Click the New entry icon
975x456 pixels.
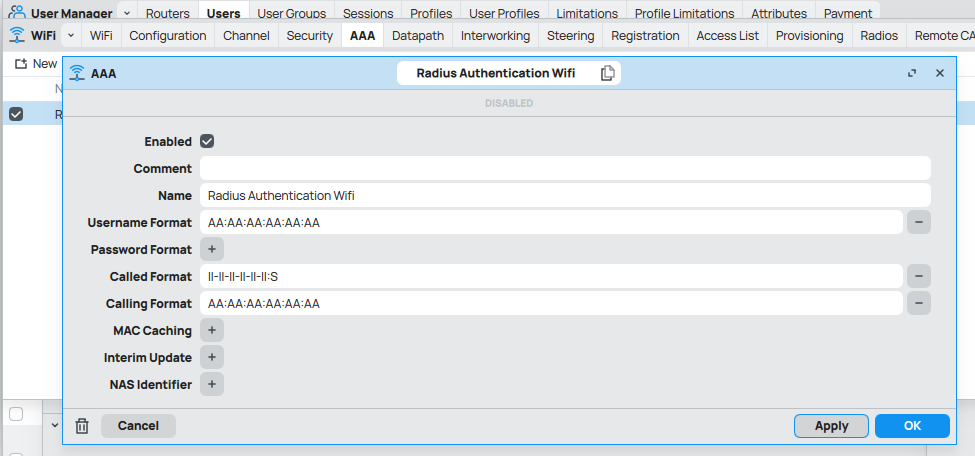tap(21, 63)
